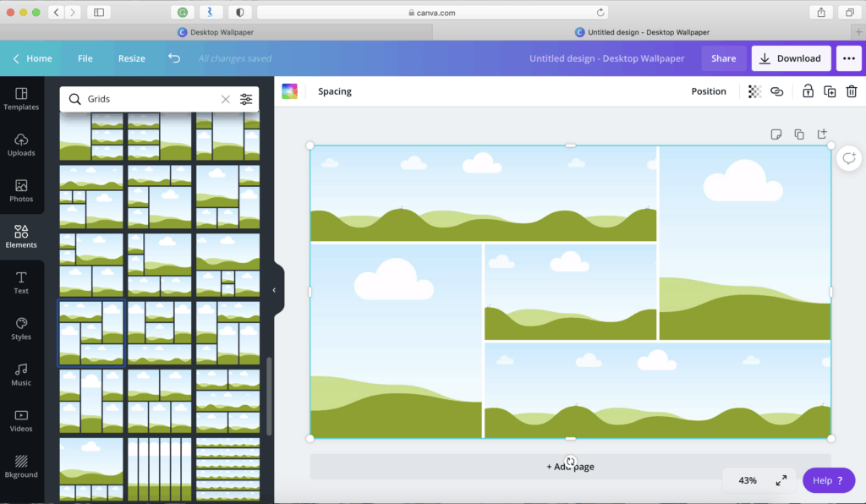Show all Safari tabs overview
866x504 pixels.
point(849,12)
